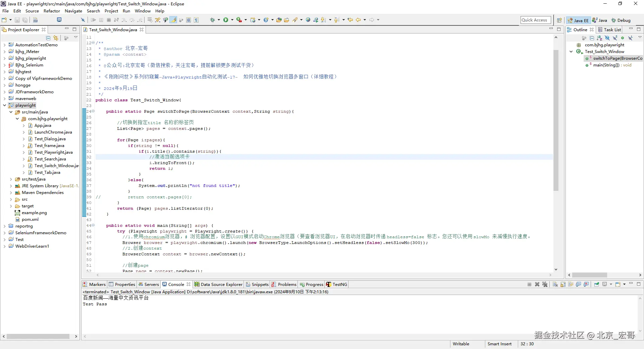Screen dimensions: 644x349
Task: Click Remove All Terminated Launches icon
Action: point(545,285)
